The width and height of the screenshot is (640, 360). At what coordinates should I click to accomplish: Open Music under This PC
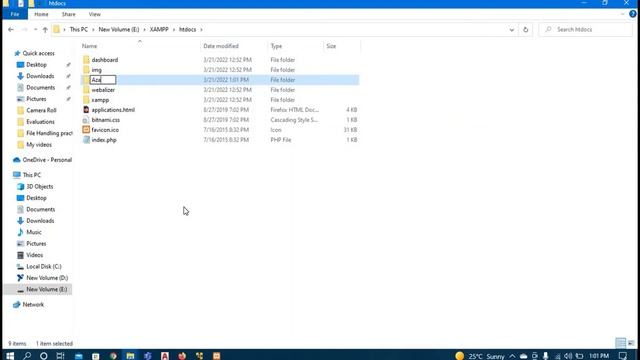(34, 232)
